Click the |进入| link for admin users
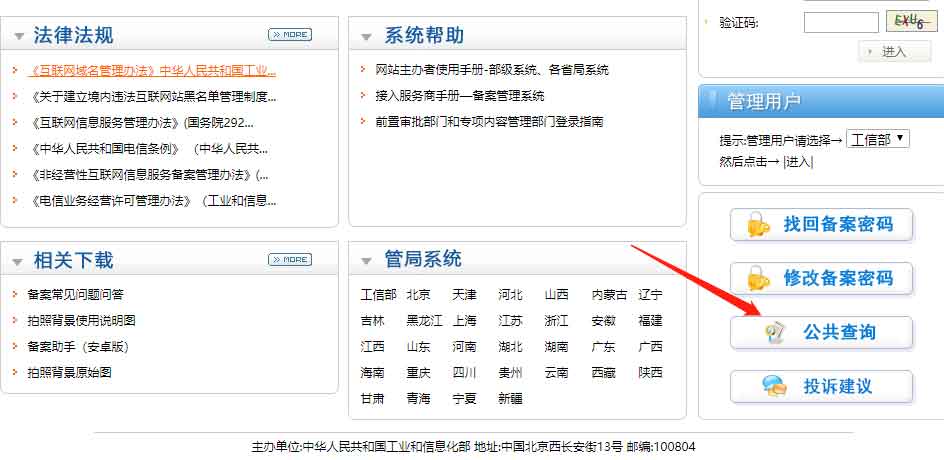This screenshot has width=944, height=460. point(798,162)
